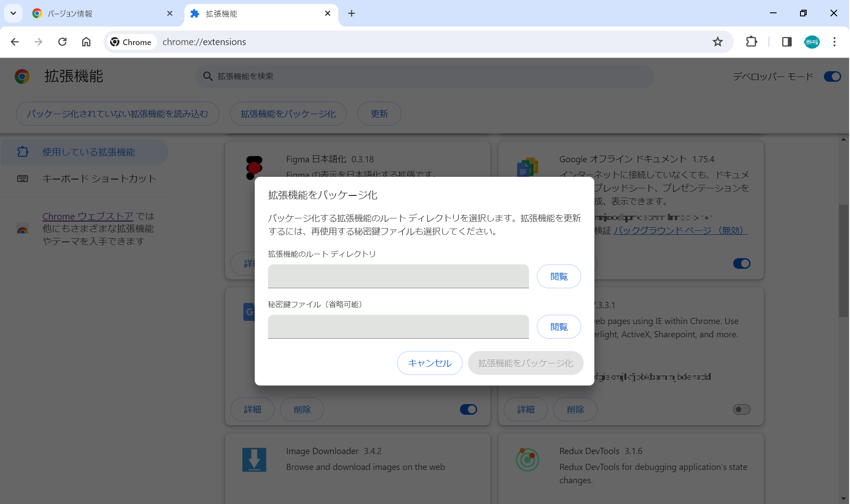Viewport: 850px width, 504px height.
Task: Click the profile avatar icon
Action: (812, 42)
